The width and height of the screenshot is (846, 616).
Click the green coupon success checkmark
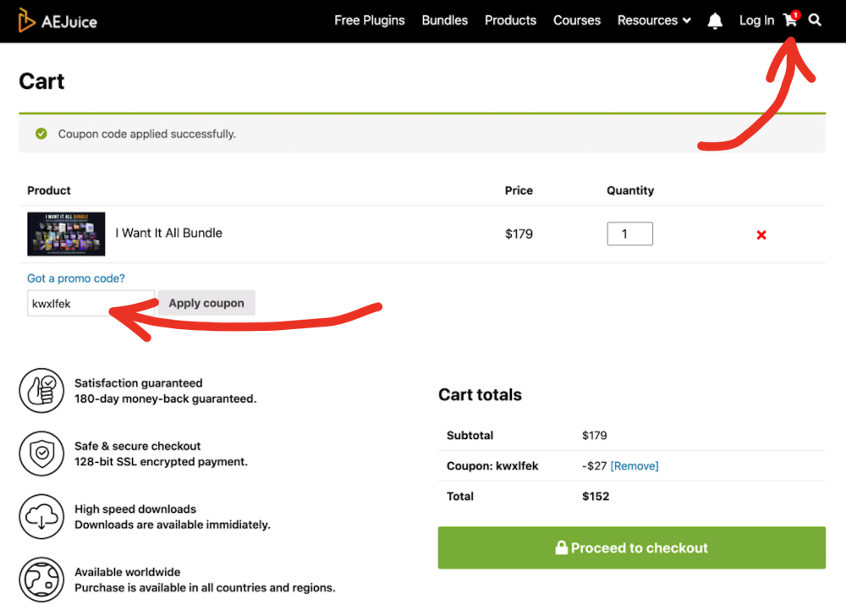pos(41,134)
